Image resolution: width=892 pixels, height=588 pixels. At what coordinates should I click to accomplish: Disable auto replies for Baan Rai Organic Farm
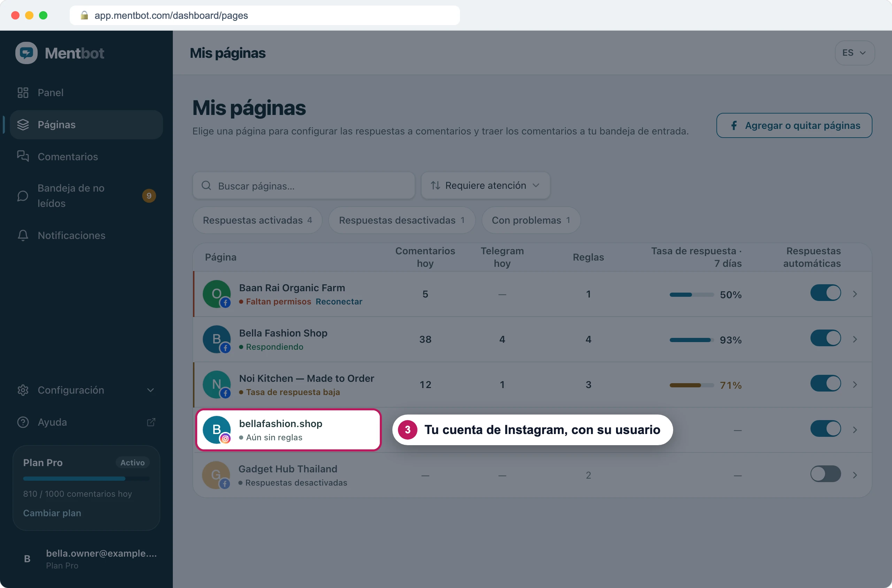tap(825, 293)
